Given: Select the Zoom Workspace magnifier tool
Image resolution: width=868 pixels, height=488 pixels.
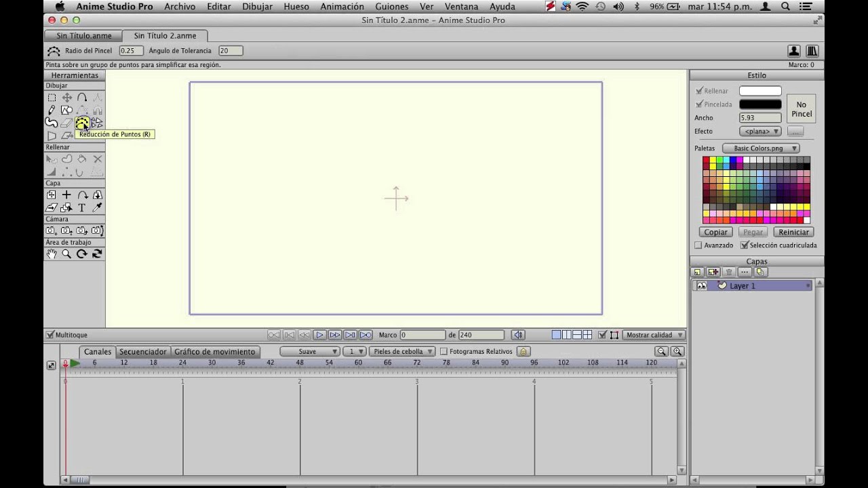Looking at the screenshot, I should point(66,253).
